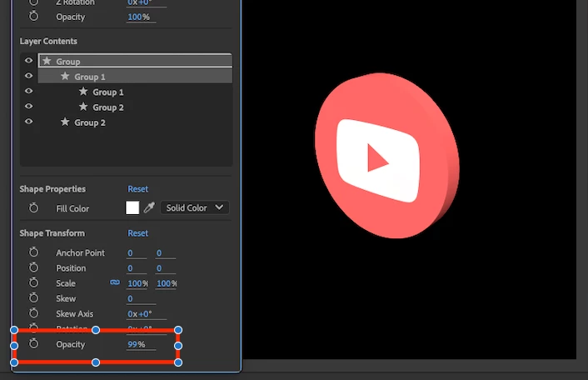Click the first Position value field

pos(137,268)
